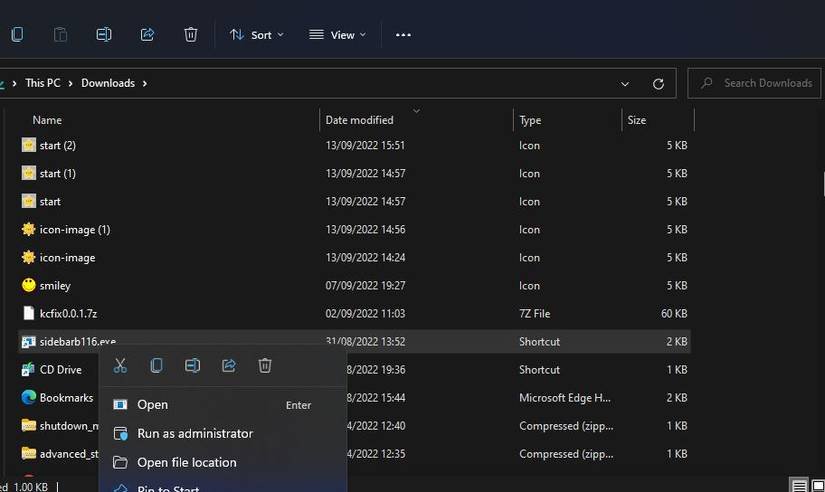Click the Share icon in the context menu
Image resolution: width=825 pixels, height=492 pixels.
click(229, 366)
